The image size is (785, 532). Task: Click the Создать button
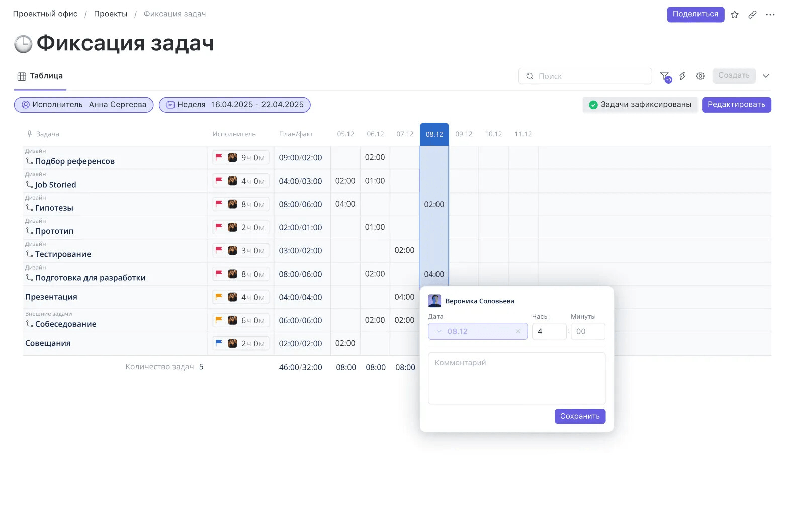[x=734, y=75]
